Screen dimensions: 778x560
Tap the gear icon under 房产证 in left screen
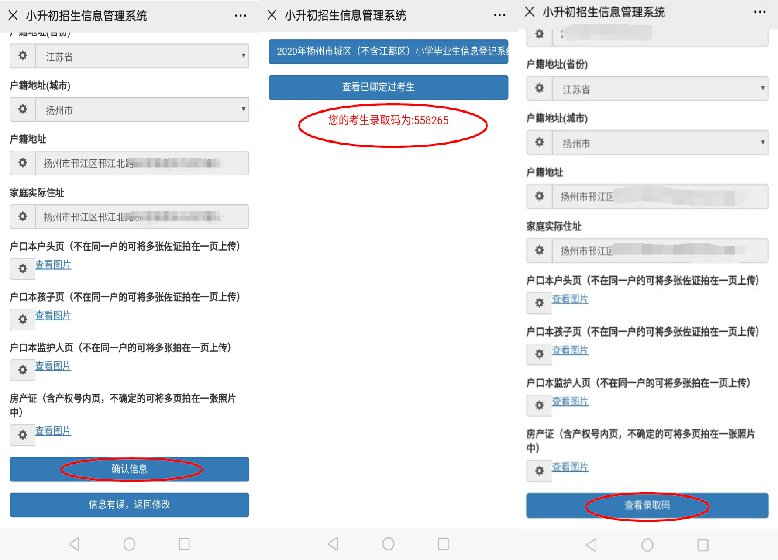(22, 433)
